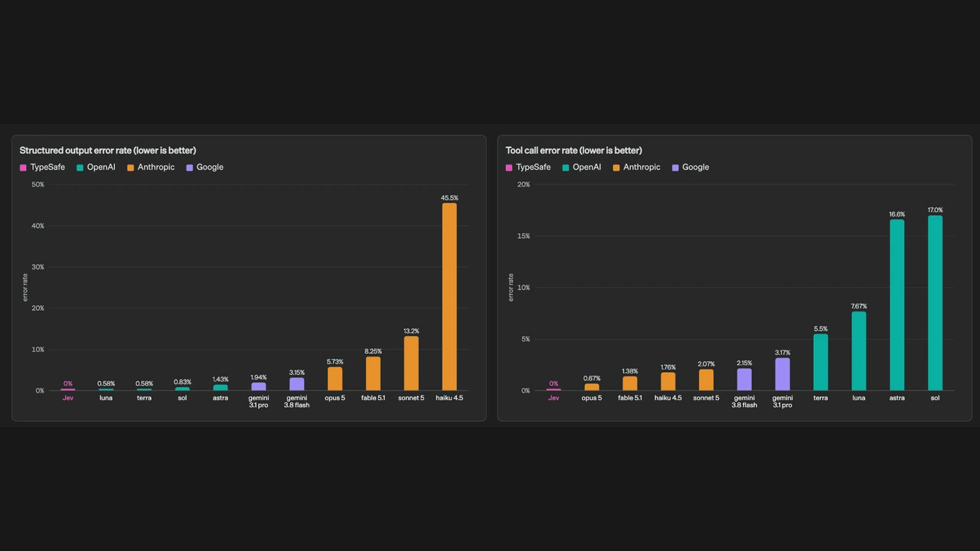Viewport: 980px width, 551px height.
Task: Select gemini 3.8 flash bar in Structured output chart
Action: point(296,384)
